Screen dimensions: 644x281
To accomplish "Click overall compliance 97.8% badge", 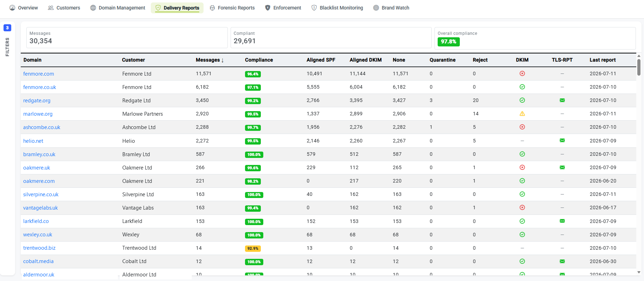I will 449,41.
